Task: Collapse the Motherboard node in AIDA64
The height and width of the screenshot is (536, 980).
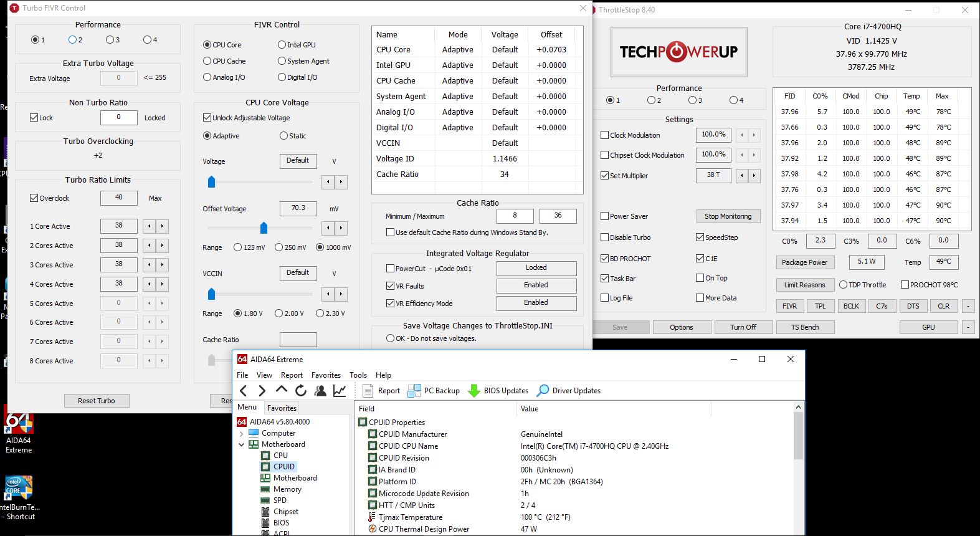Action: click(242, 444)
